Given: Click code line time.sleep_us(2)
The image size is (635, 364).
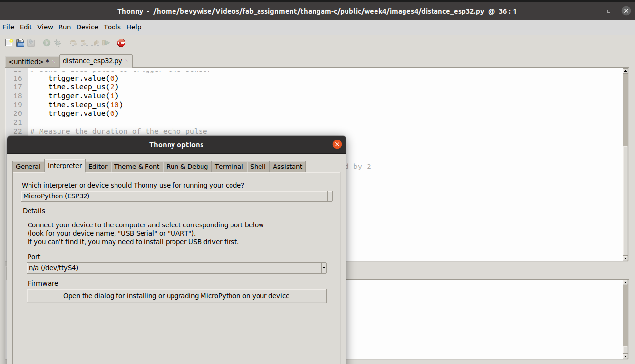Looking at the screenshot, I should [84, 87].
